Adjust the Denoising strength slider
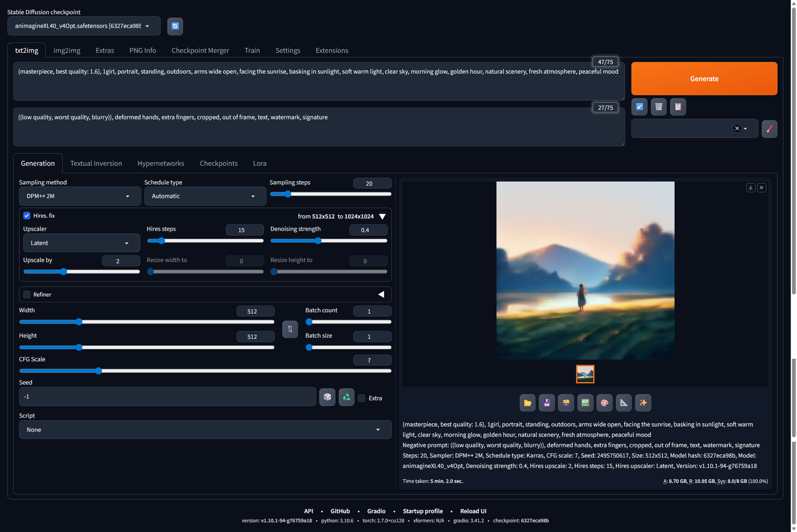The width and height of the screenshot is (797, 532). (x=329, y=241)
